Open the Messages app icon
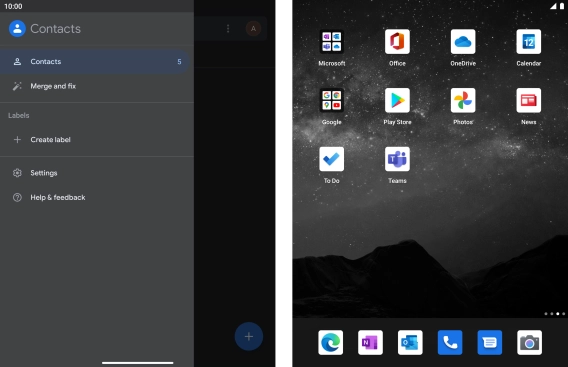The width and height of the screenshot is (568, 367). click(490, 342)
